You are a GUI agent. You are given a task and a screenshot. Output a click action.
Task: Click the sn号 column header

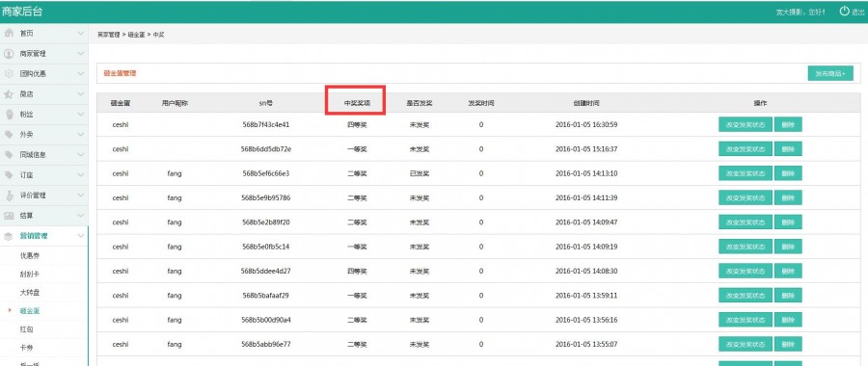266,103
